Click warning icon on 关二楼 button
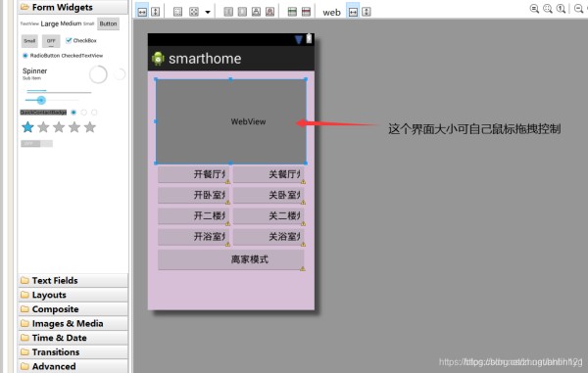588x373 pixels. point(303,223)
